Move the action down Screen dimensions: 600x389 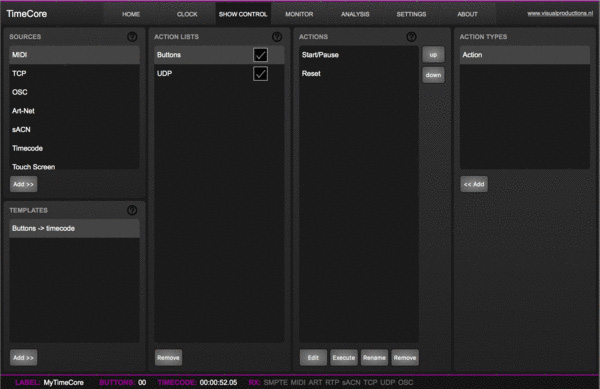pyautogui.click(x=433, y=75)
